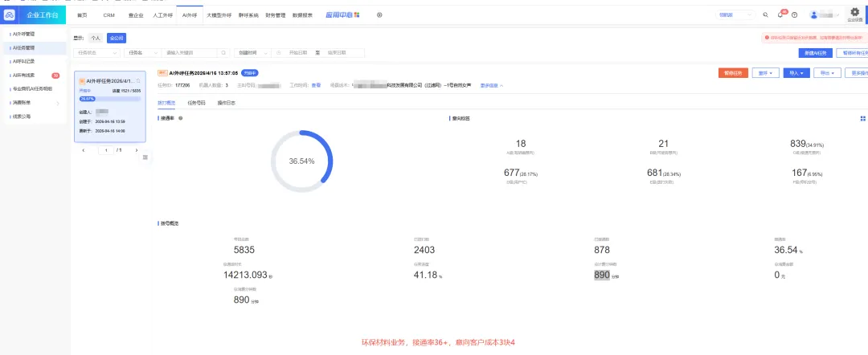Go to the next page of task list

(x=136, y=150)
